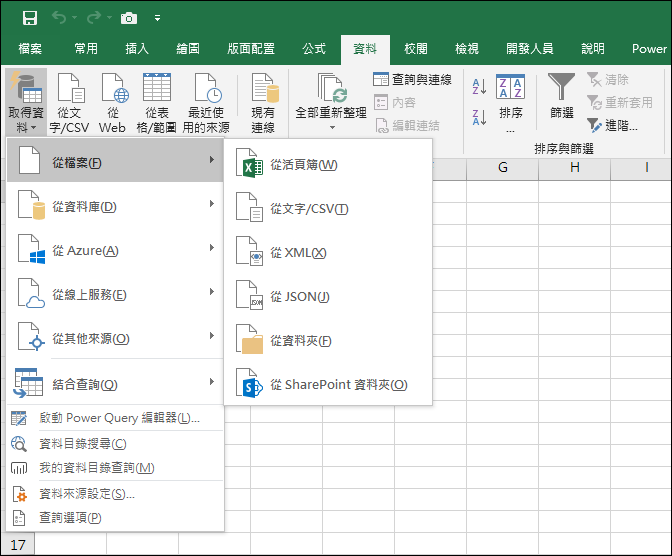Choose 從文字/CSV(T) in the submenu
The height and width of the screenshot is (556, 672).
tap(328, 209)
